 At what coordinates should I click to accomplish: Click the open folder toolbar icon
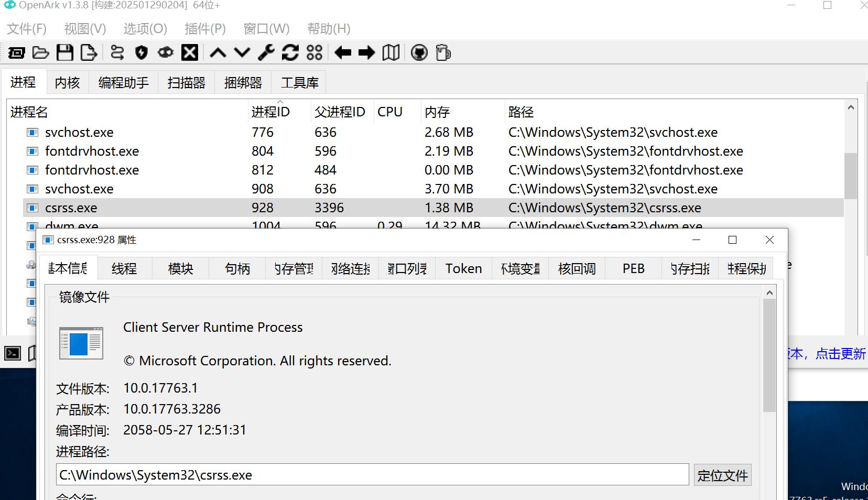40,52
